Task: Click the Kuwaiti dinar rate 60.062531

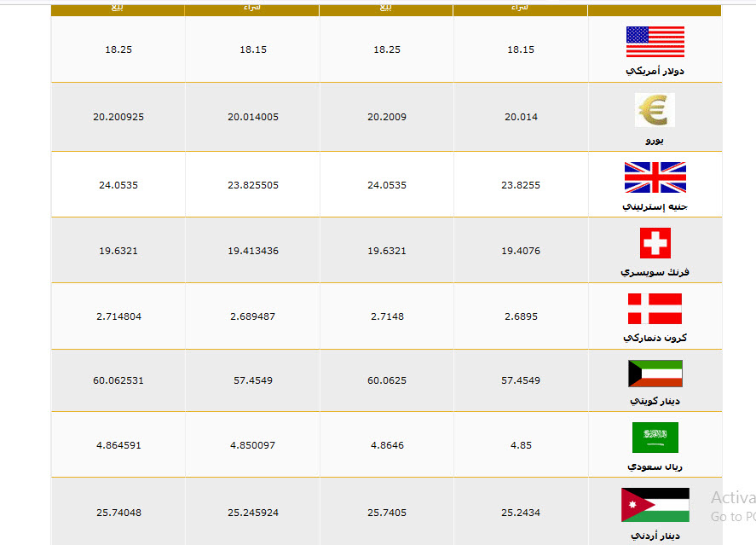Action: point(118,380)
